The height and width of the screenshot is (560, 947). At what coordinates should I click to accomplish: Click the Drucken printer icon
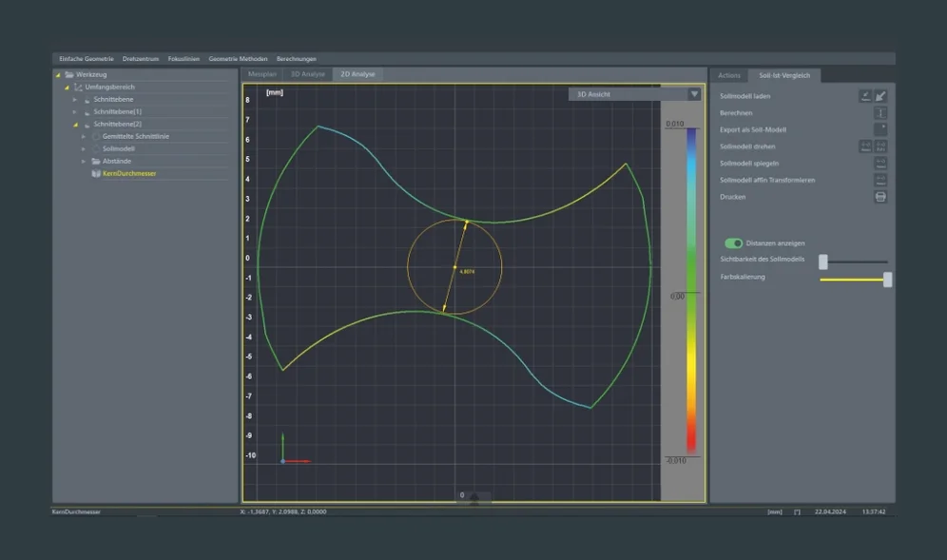pos(880,197)
